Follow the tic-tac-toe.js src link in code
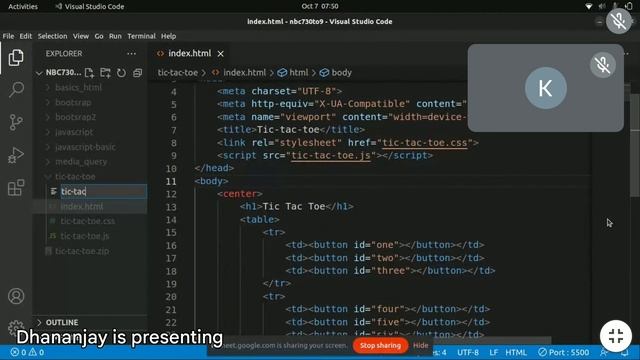The image size is (640, 360). [331, 156]
